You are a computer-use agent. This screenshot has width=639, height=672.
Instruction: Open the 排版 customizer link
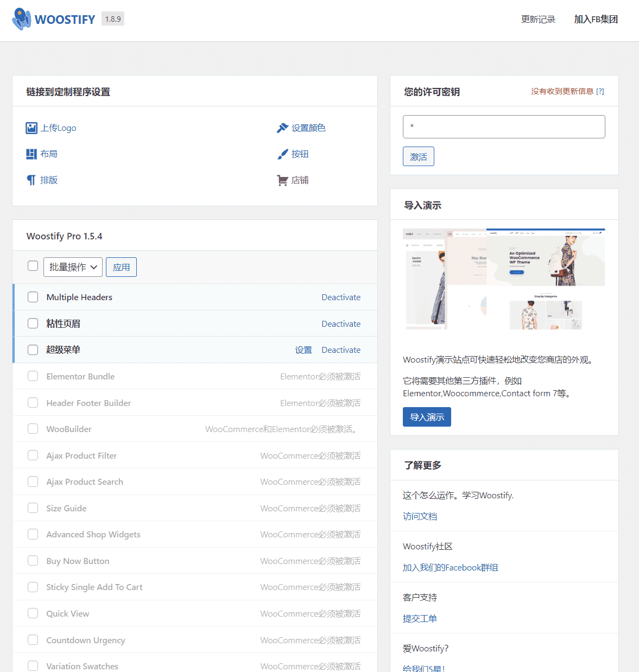pos(49,180)
